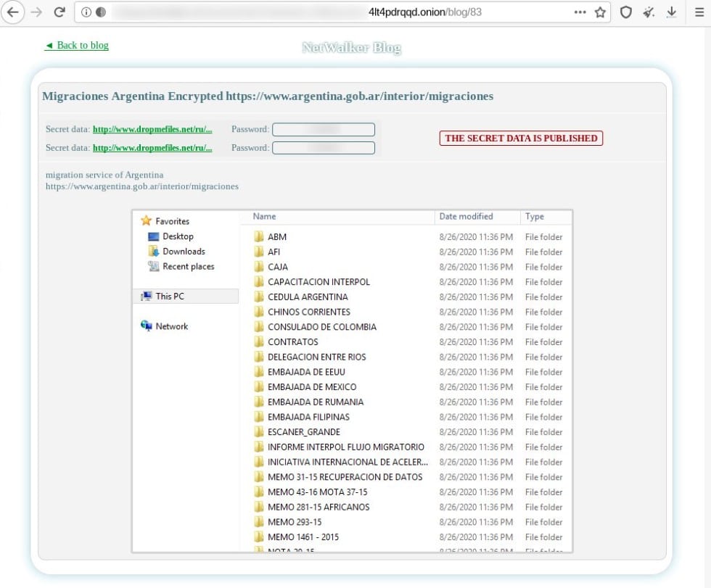The width and height of the screenshot is (711, 588).
Task: Select This PC in the navigation pane
Action: (186, 297)
